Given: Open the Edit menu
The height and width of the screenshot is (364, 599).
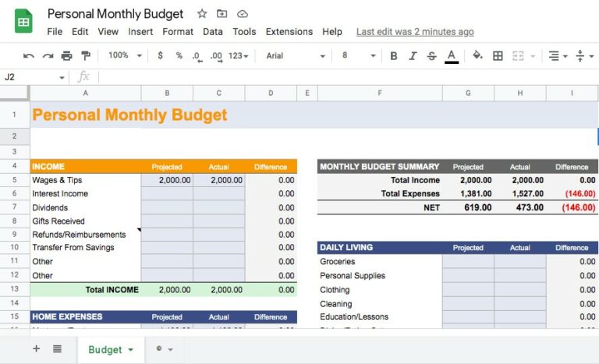Looking at the screenshot, I should pyautogui.click(x=80, y=32).
